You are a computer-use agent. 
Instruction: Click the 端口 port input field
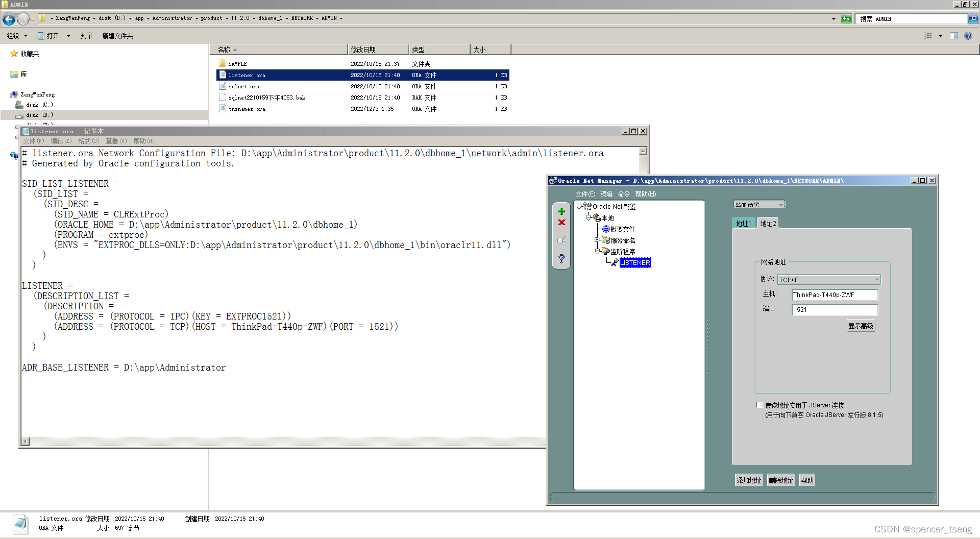[835, 309]
